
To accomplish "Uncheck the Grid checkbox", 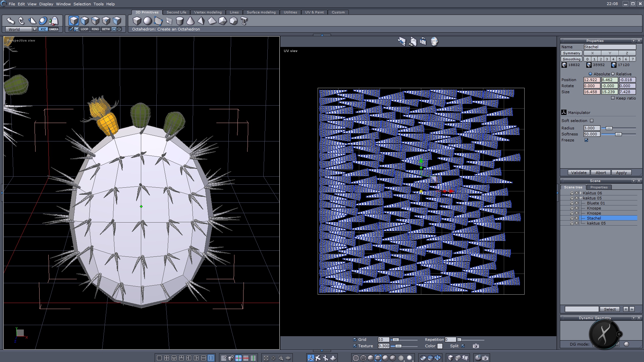I will pos(355,340).
